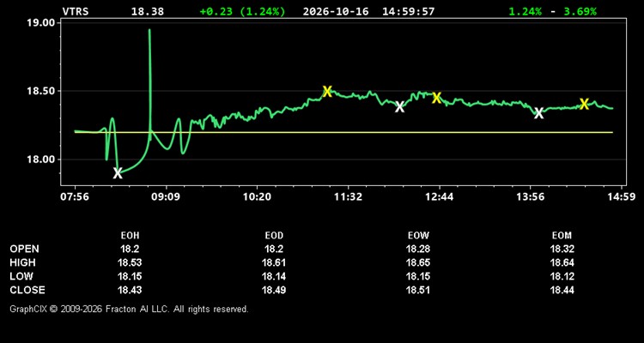Click the white X marker at chart low
The height and width of the screenshot is (343, 644).
pyautogui.click(x=118, y=173)
